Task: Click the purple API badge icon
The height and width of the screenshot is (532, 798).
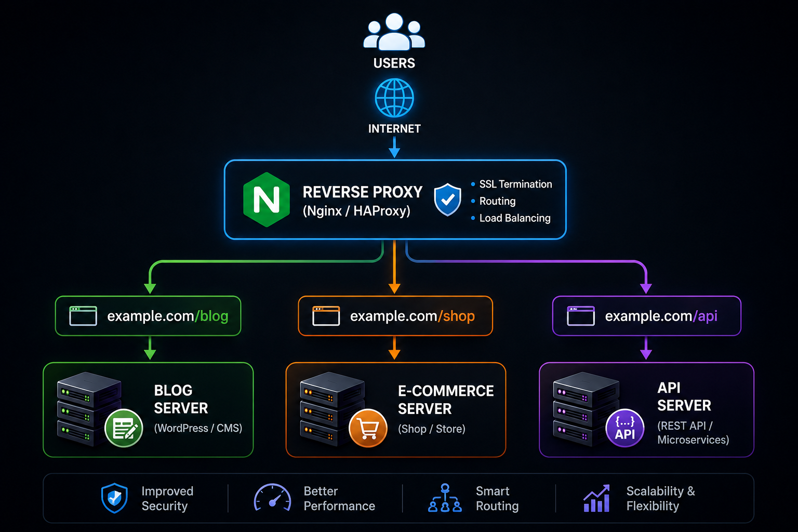Action: [625, 429]
